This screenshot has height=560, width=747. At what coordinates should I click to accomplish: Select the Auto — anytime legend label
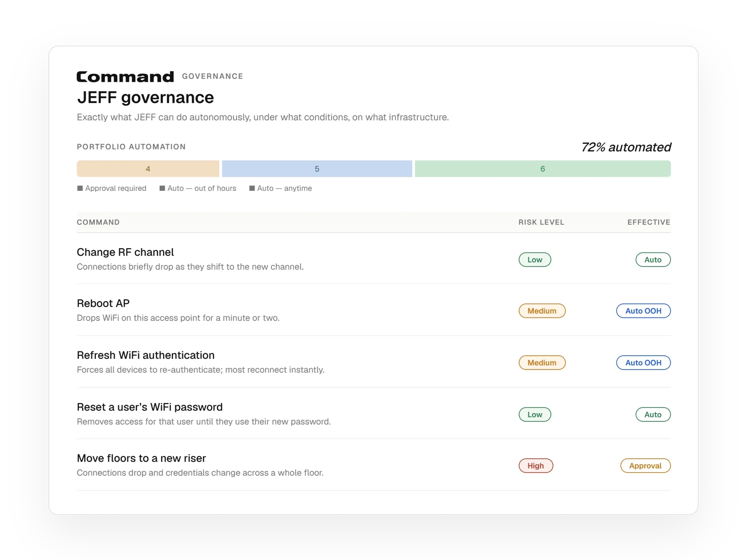click(284, 188)
